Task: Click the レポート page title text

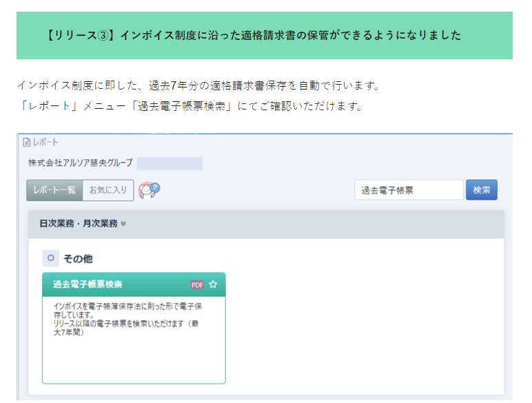Action: point(45,143)
